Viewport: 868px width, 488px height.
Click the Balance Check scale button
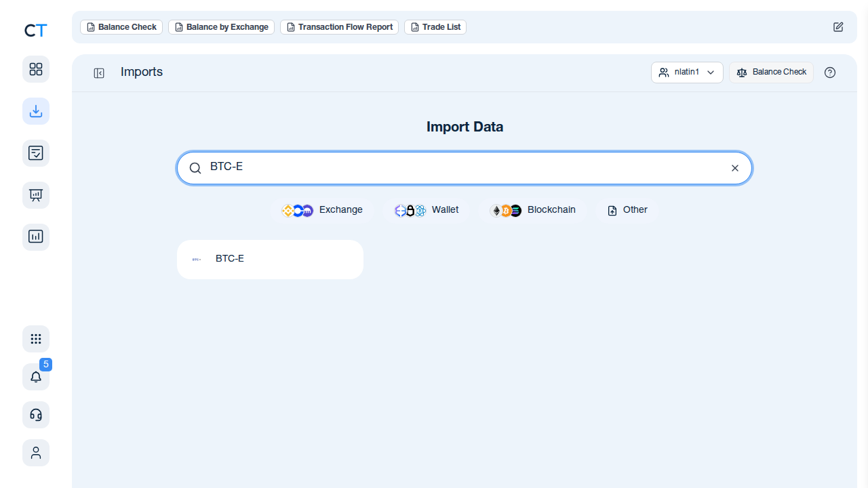pyautogui.click(x=771, y=73)
